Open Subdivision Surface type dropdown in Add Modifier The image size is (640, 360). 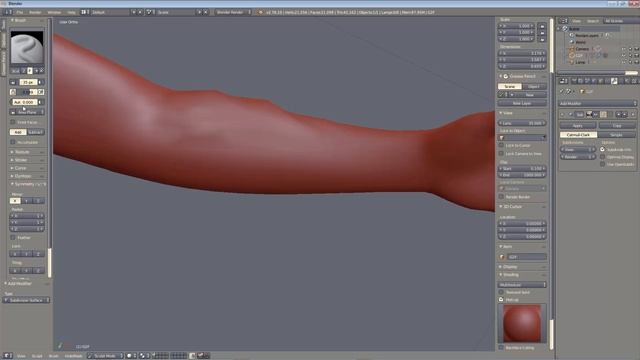coord(27,300)
